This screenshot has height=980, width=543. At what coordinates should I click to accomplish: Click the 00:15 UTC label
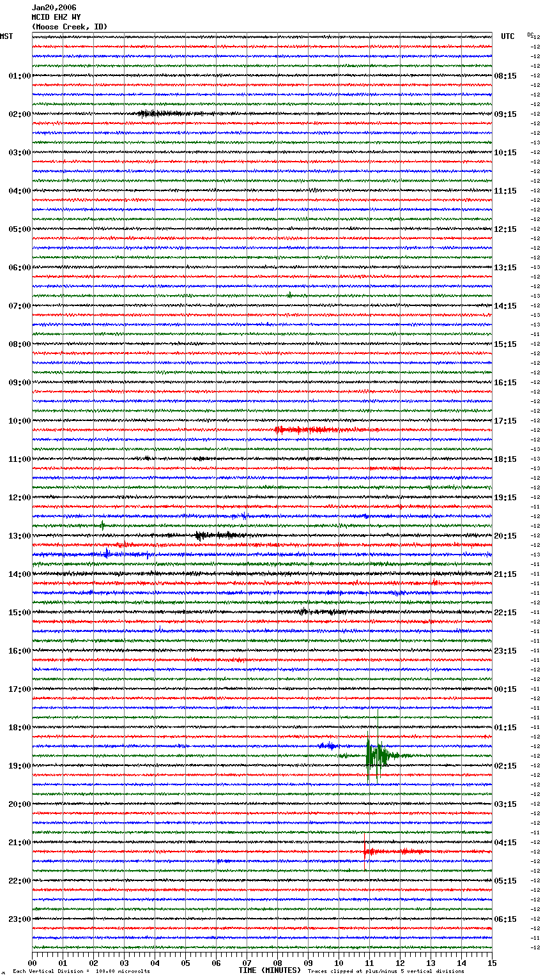pyautogui.click(x=505, y=689)
